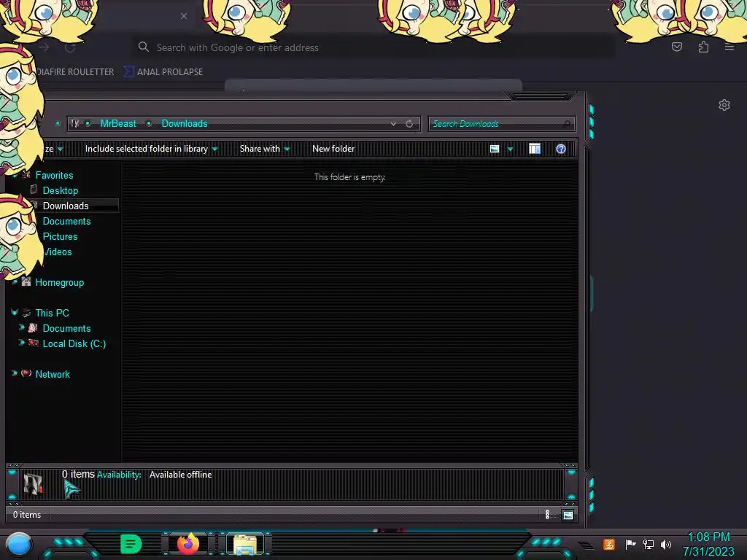Refresh the Downloads folder view
The height and width of the screenshot is (560, 747).
coord(409,124)
